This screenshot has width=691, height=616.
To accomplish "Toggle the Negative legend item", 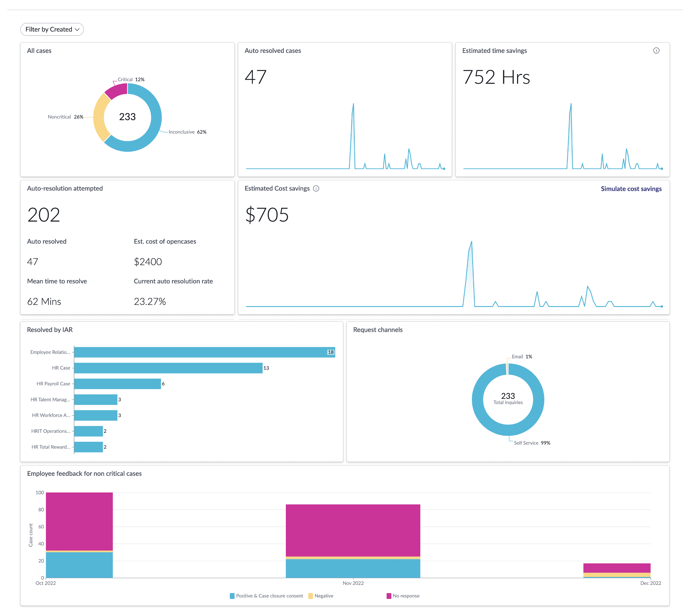I will click(321, 596).
